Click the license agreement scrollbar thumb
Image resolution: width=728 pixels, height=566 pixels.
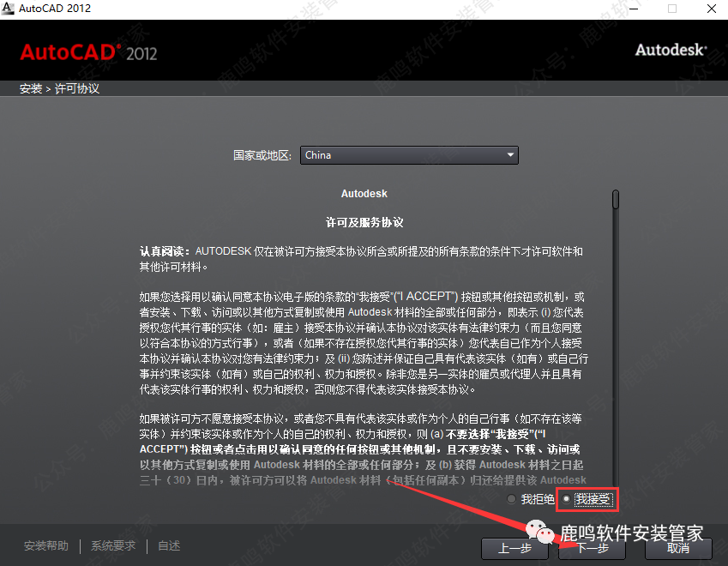tap(615, 199)
